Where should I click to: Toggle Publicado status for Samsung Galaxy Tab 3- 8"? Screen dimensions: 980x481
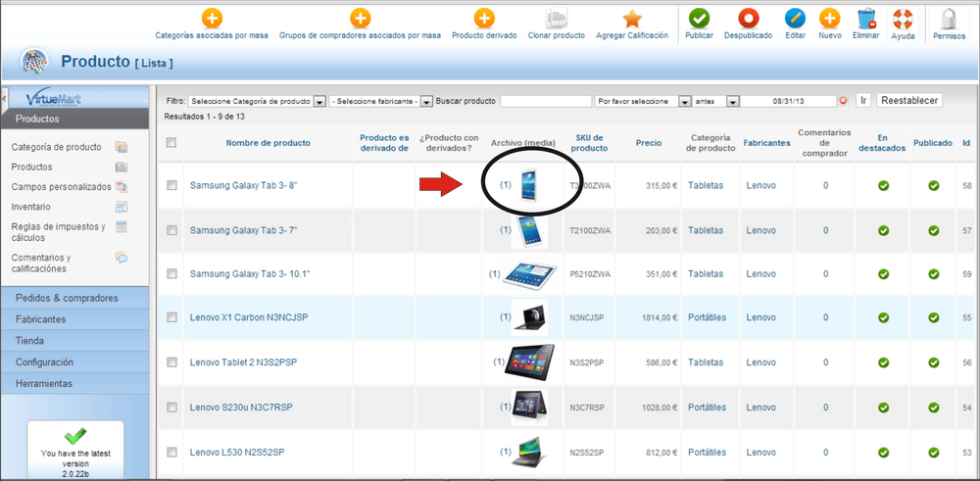933,185
